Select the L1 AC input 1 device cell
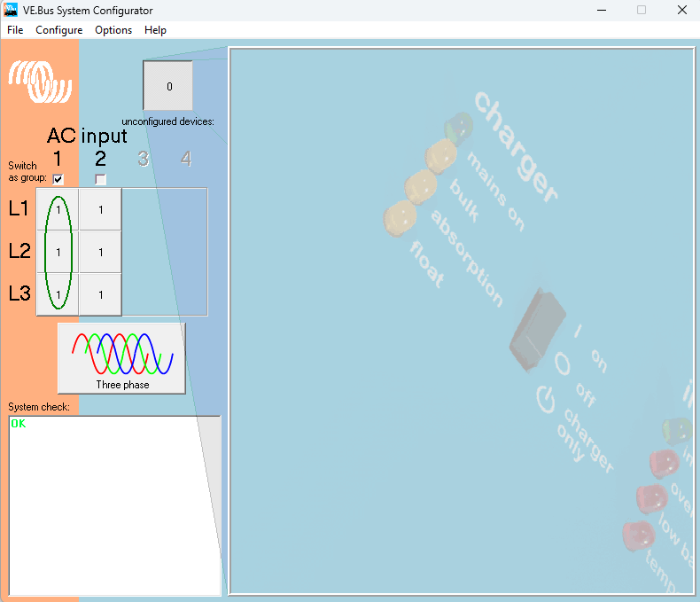This screenshot has height=602, width=700. pos(58,209)
